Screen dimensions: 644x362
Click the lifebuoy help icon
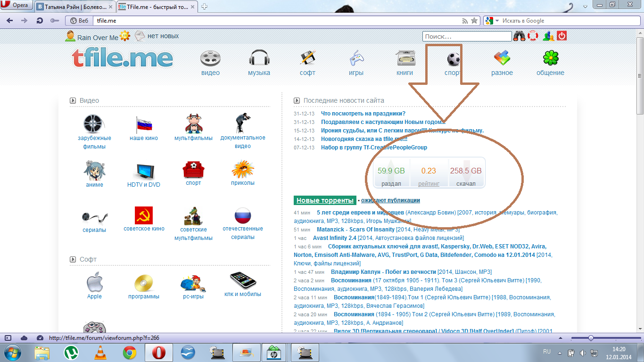pyautogui.click(x=533, y=36)
